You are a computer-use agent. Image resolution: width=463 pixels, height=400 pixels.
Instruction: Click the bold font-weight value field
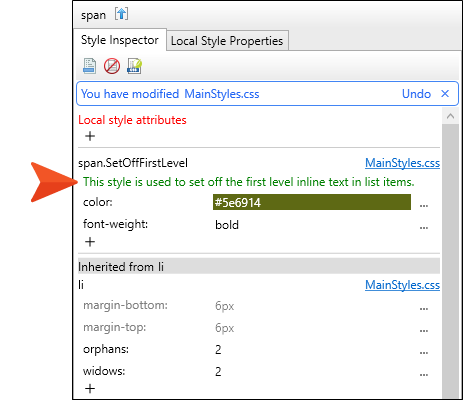point(312,225)
